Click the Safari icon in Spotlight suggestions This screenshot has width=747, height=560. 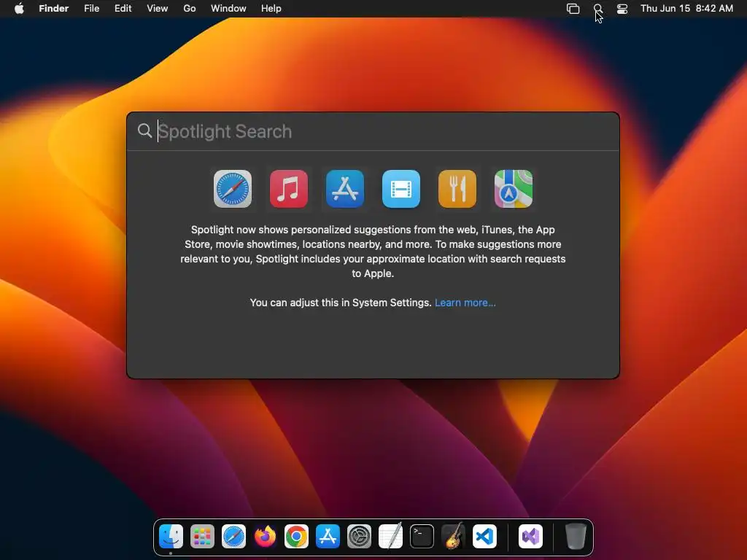[233, 189]
